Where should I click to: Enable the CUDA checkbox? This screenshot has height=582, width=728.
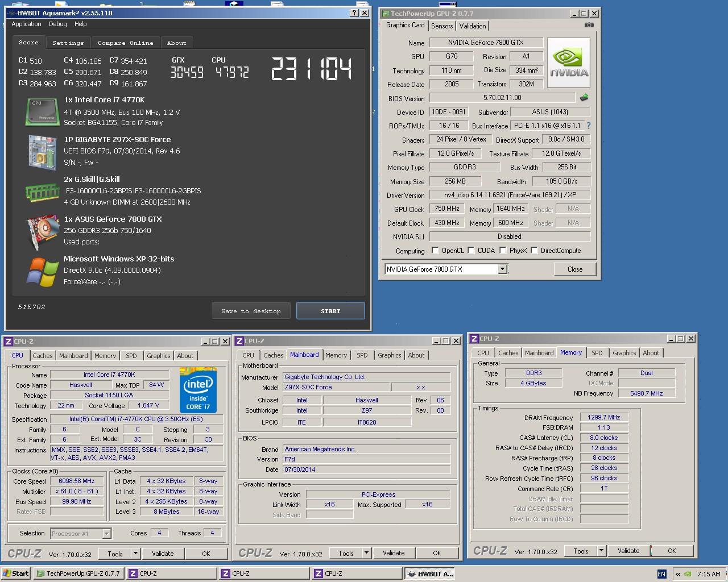point(471,250)
